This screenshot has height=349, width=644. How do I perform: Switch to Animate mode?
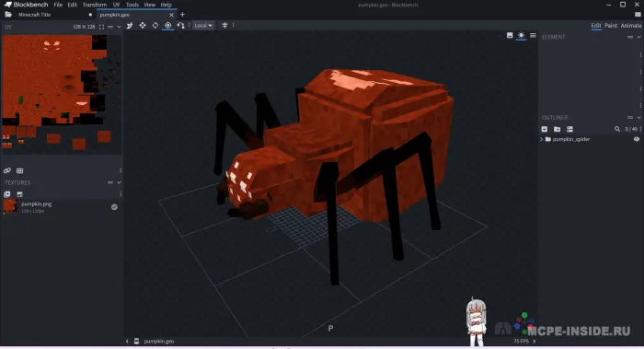pos(631,26)
